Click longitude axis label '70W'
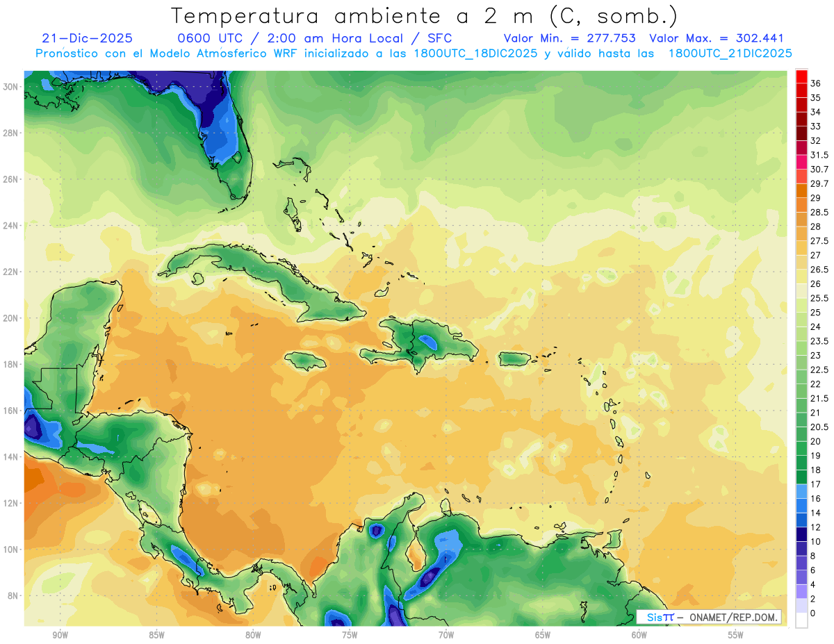Screen dimensions: 834x644 [x=446, y=635]
